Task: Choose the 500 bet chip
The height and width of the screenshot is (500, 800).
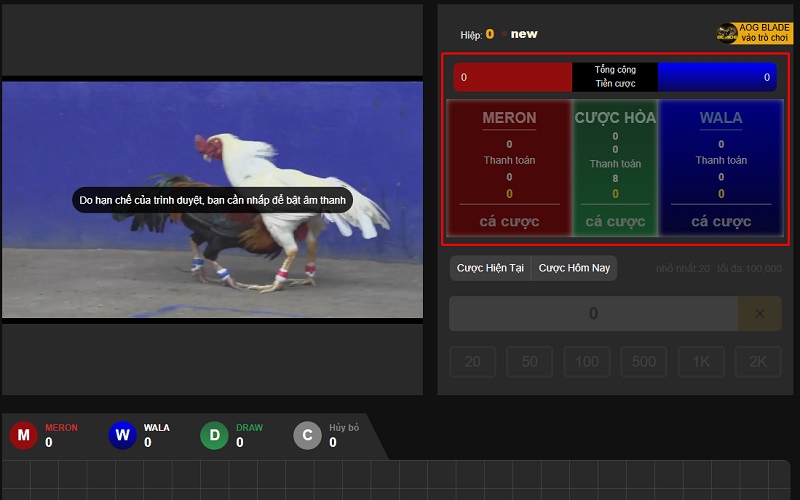Action: pyautogui.click(x=644, y=361)
